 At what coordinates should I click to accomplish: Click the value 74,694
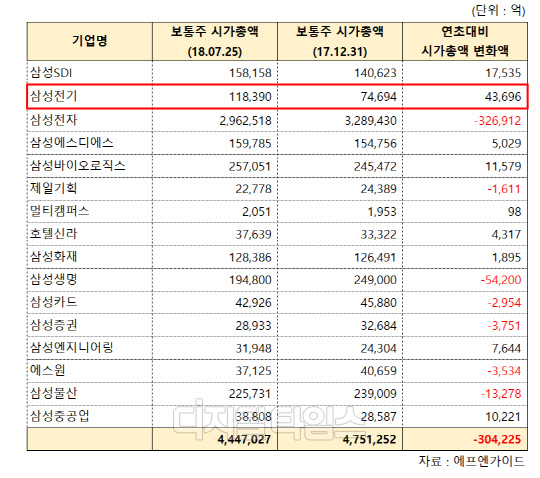coord(378,97)
